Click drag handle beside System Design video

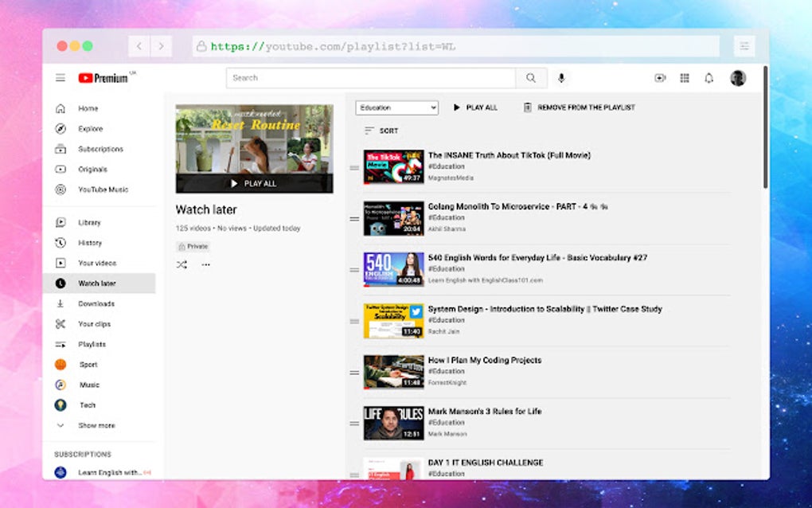(354, 321)
